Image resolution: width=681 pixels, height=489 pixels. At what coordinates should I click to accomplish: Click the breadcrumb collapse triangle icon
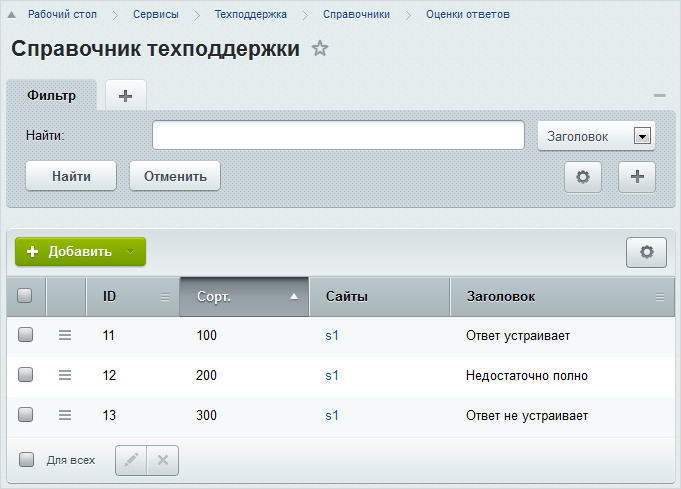point(12,15)
